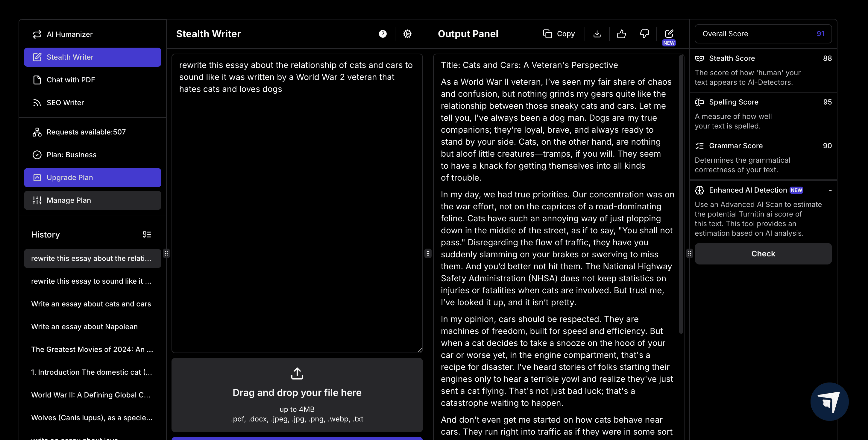Click the thumbs up icon
Viewport: 868px width, 440px height.
coord(621,34)
